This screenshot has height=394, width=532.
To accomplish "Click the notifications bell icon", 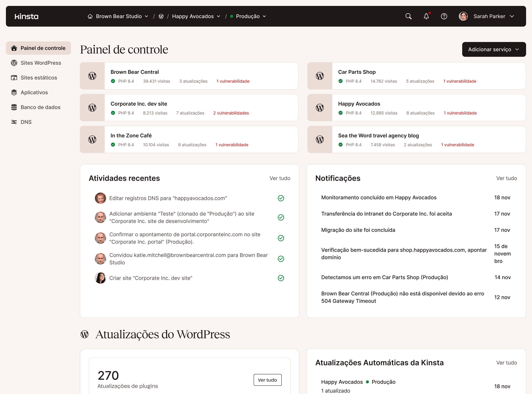I will coord(426,16).
